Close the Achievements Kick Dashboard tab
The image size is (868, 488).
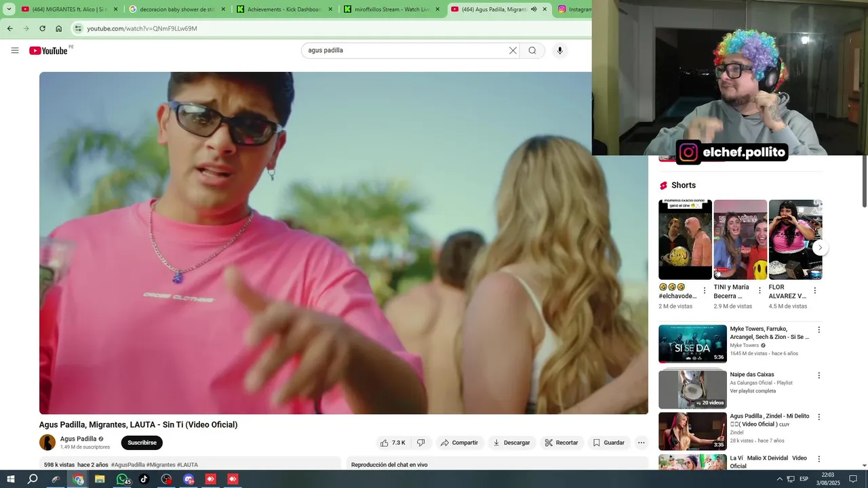click(x=330, y=9)
